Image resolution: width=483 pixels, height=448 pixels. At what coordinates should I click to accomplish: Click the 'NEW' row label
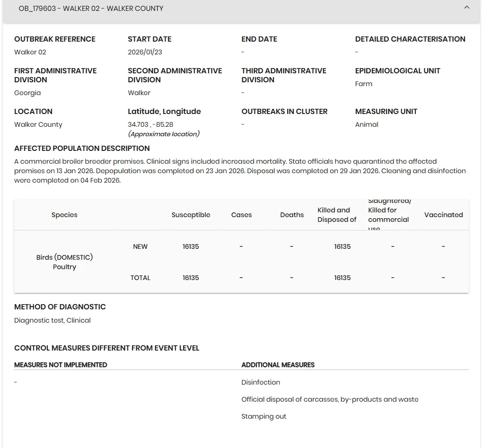(x=140, y=246)
